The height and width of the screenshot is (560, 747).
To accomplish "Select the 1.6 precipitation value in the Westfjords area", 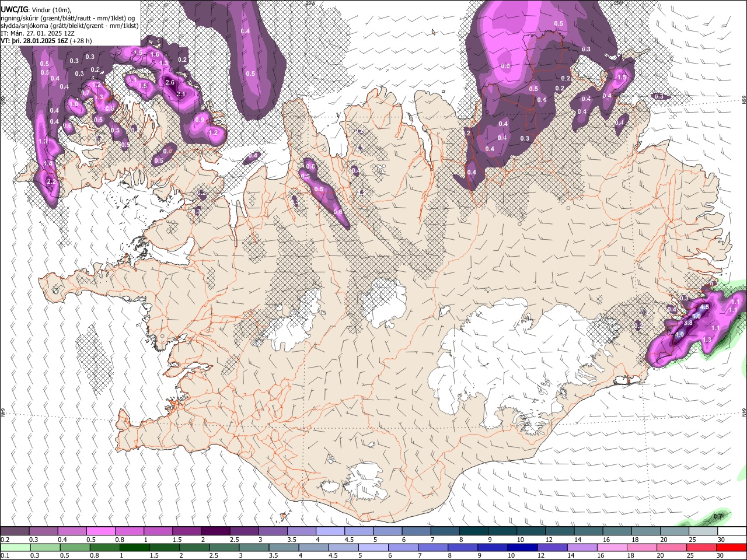I will (x=155, y=55).
